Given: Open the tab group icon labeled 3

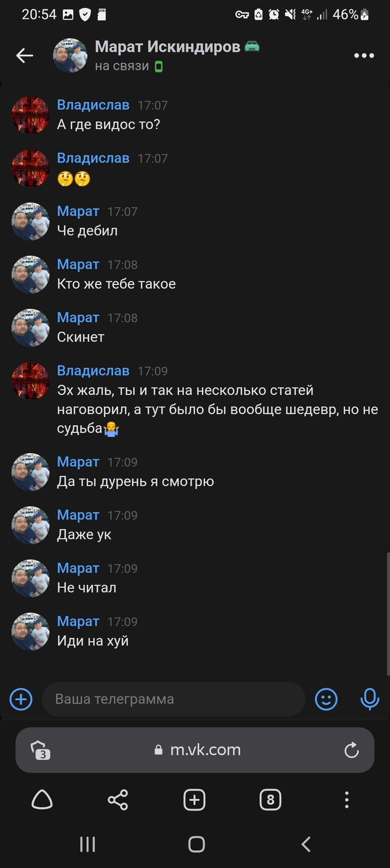Looking at the screenshot, I should pyautogui.click(x=41, y=750).
